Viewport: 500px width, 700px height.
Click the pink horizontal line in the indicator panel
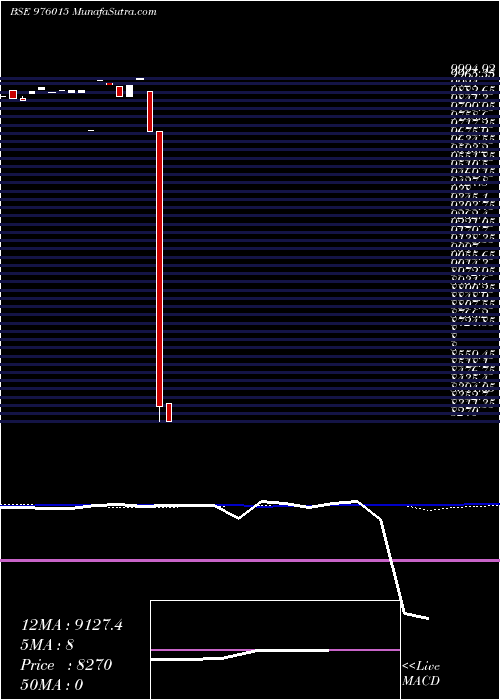(250, 560)
